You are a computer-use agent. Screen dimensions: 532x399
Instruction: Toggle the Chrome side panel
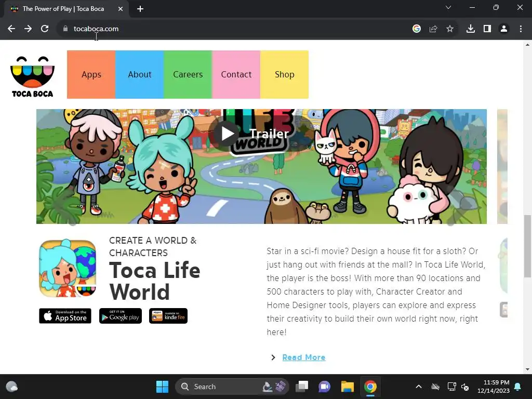click(487, 29)
